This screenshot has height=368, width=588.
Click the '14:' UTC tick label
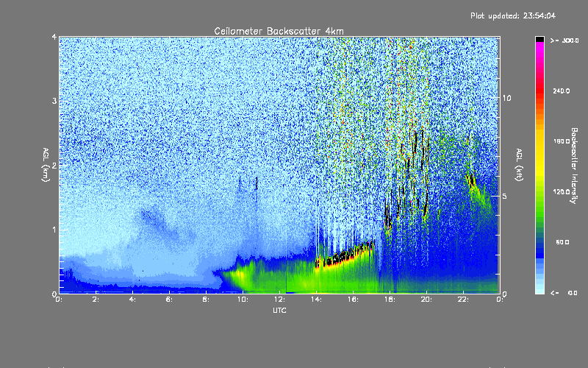[316, 300]
